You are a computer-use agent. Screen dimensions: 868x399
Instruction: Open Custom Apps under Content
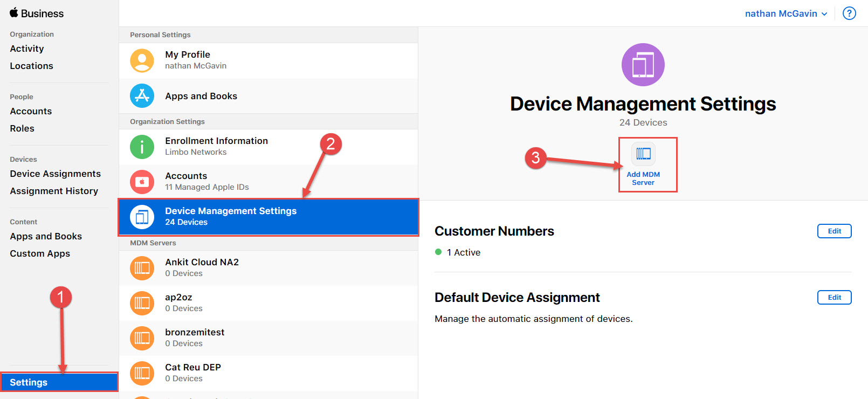(x=40, y=253)
